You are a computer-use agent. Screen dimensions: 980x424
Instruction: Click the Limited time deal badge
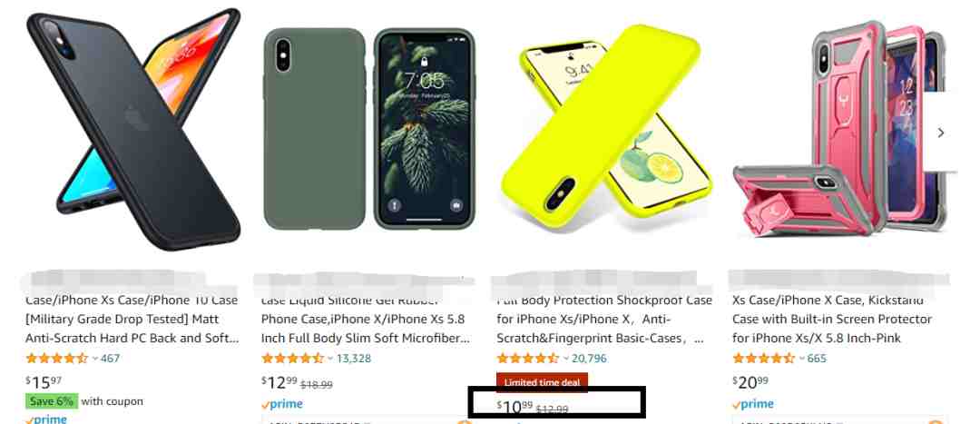tap(542, 382)
